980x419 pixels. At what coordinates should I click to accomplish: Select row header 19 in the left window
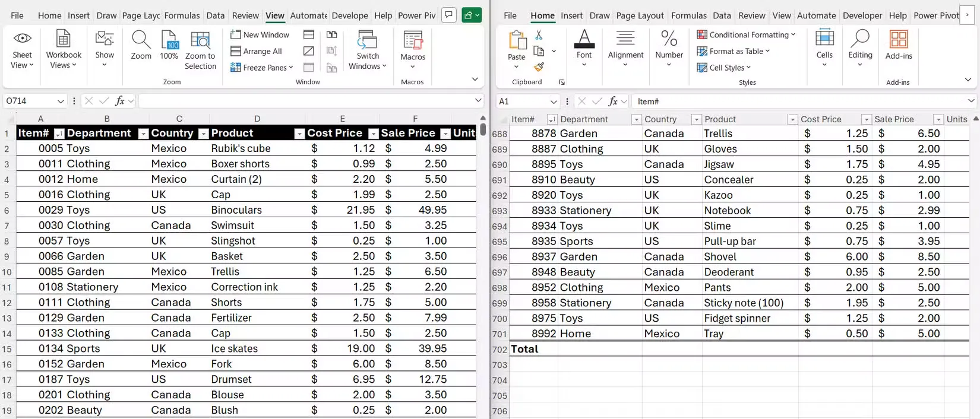coord(7,410)
